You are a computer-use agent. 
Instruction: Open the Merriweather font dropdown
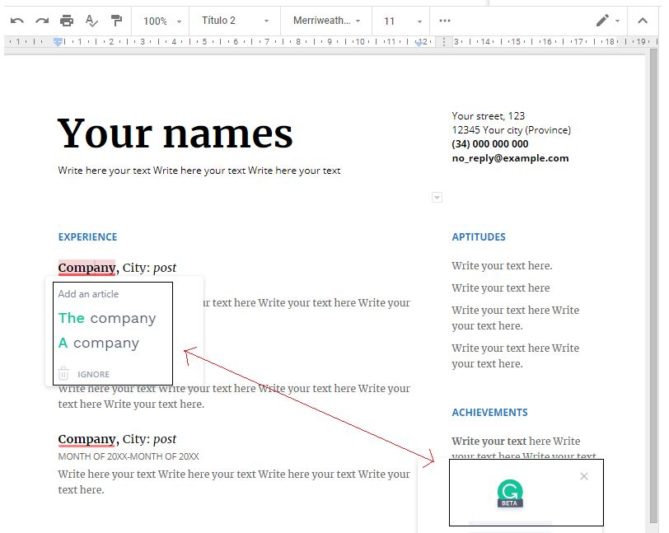[326, 20]
